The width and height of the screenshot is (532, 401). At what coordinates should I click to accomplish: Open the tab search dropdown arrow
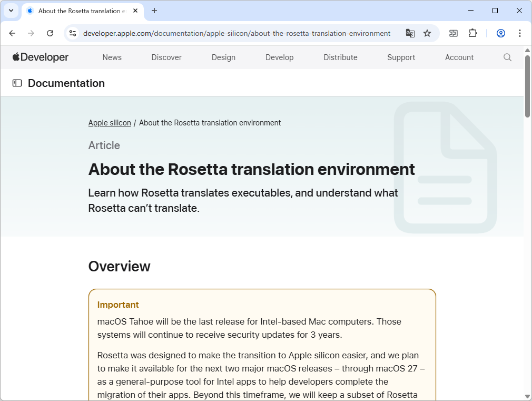(11, 11)
